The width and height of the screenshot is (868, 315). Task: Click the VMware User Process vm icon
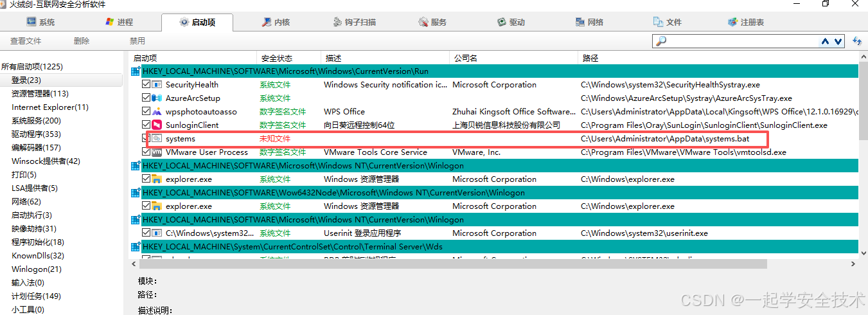[x=156, y=152]
